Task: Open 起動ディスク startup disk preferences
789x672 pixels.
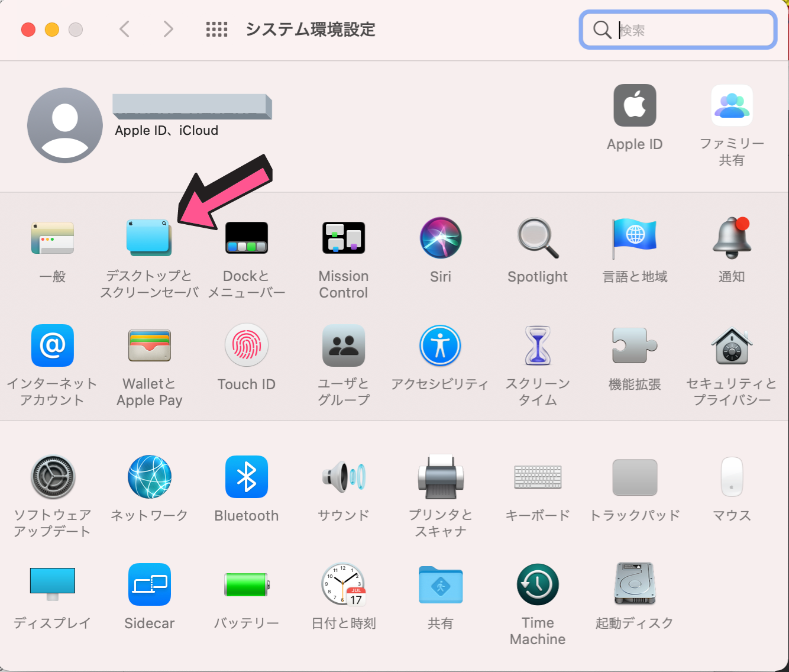Action: [635, 584]
